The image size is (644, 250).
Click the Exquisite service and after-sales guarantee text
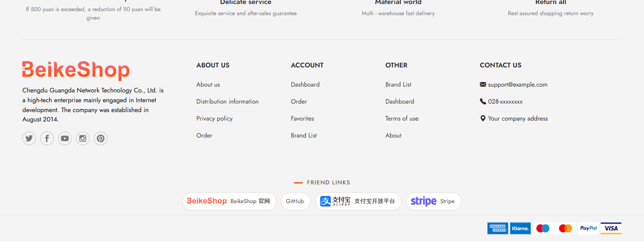pos(246,13)
